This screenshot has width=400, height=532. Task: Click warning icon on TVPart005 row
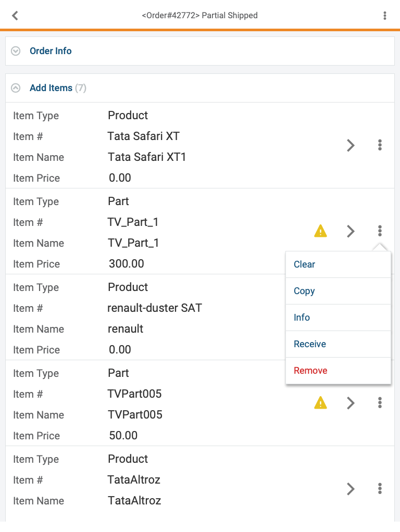click(x=320, y=403)
